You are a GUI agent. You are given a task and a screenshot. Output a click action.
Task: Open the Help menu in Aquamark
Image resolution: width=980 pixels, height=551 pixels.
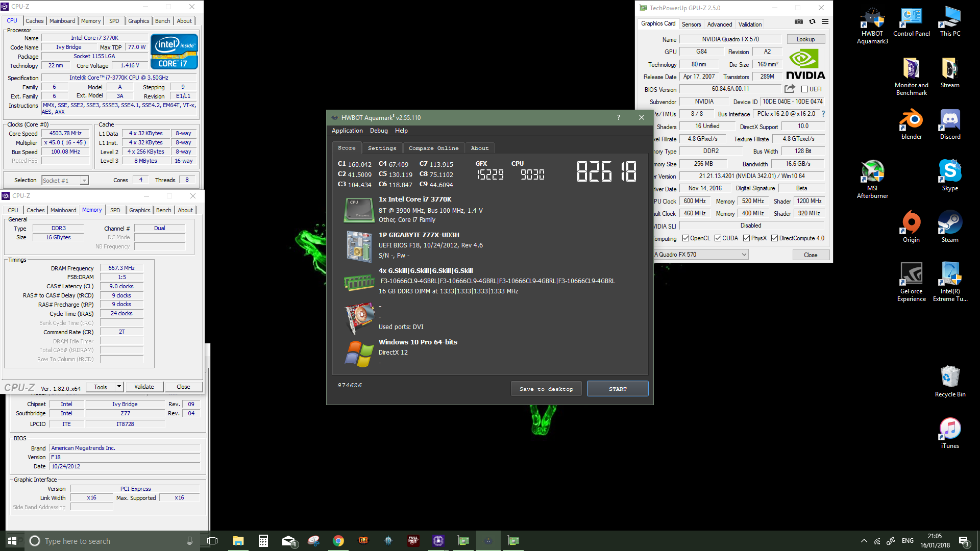pyautogui.click(x=401, y=131)
